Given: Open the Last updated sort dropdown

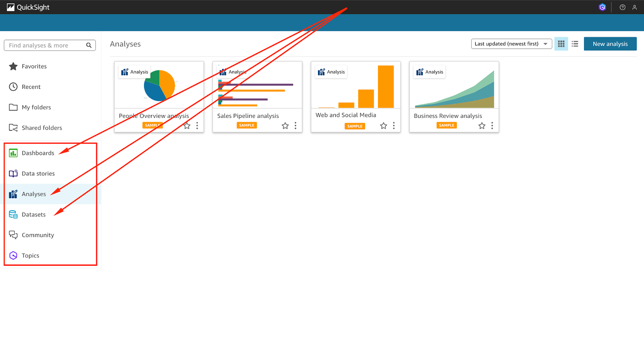Looking at the screenshot, I should (x=512, y=44).
